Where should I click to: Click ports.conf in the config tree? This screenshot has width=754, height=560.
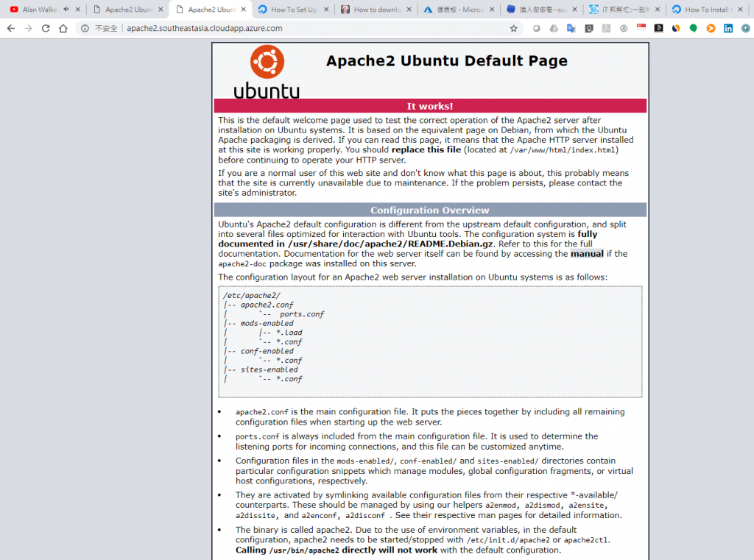click(302, 314)
